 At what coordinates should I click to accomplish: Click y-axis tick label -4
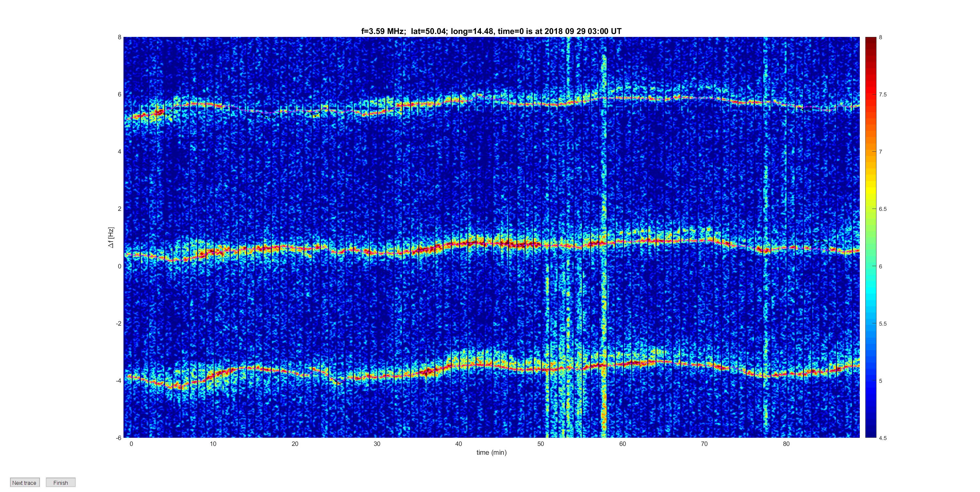(119, 381)
